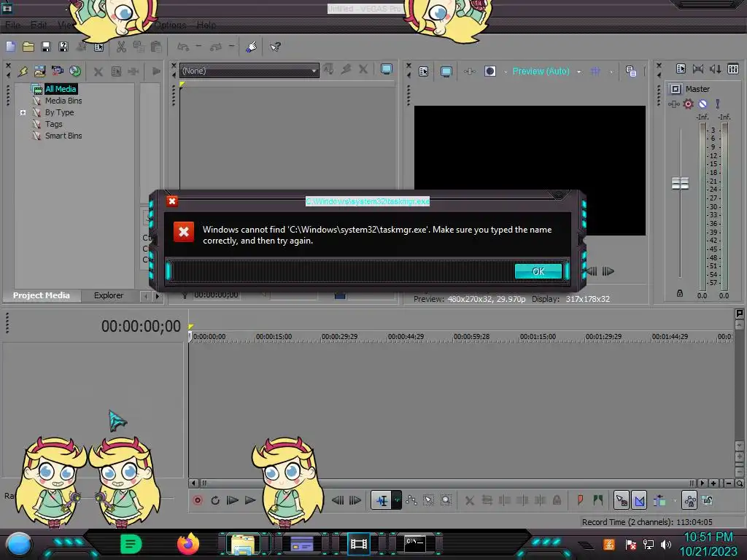This screenshot has width=747, height=560.
Task: Click the Master FX gear icon
Action: click(x=688, y=104)
